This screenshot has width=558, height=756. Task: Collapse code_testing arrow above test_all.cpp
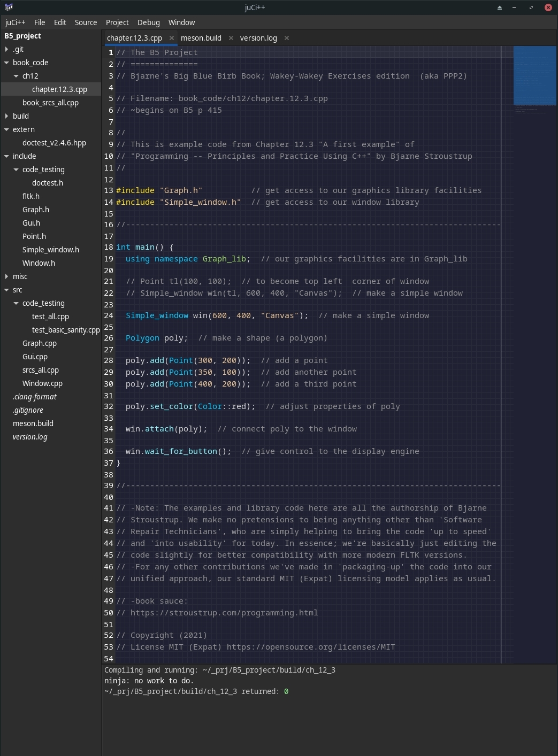(16, 303)
